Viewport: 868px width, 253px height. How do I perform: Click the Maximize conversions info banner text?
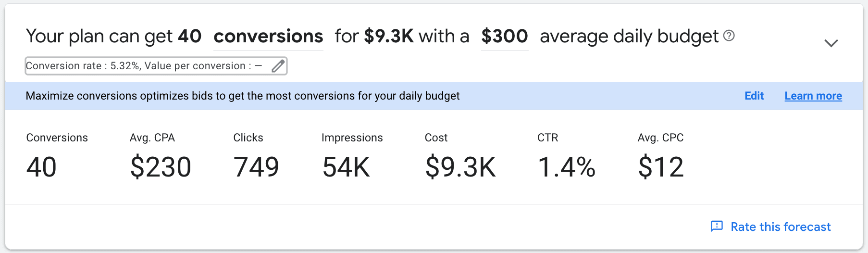click(243, 96)
